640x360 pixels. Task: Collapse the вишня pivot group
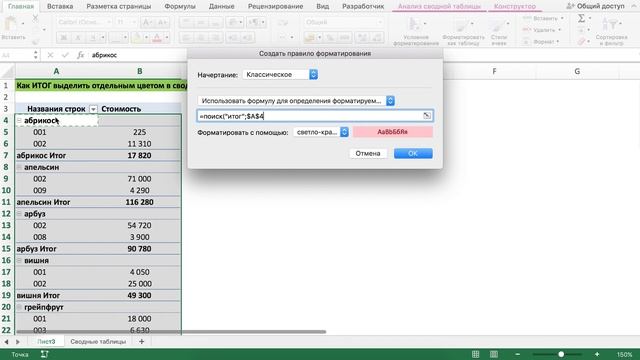19,260
